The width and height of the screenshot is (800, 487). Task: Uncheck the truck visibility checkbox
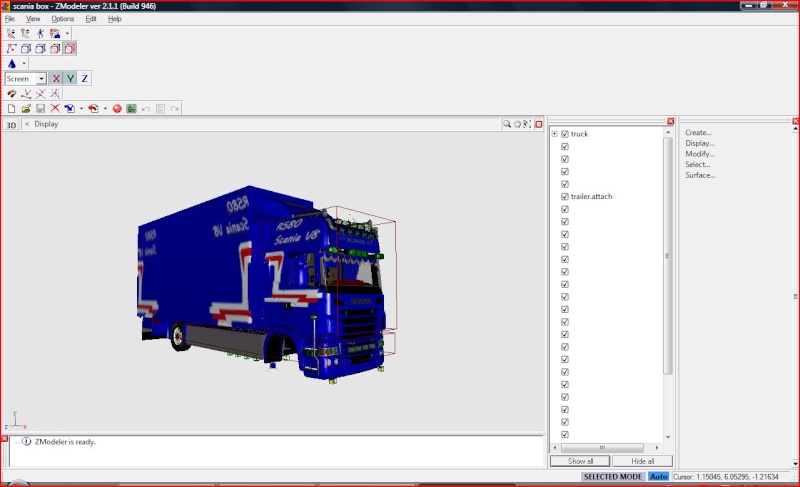pos(565,134)
